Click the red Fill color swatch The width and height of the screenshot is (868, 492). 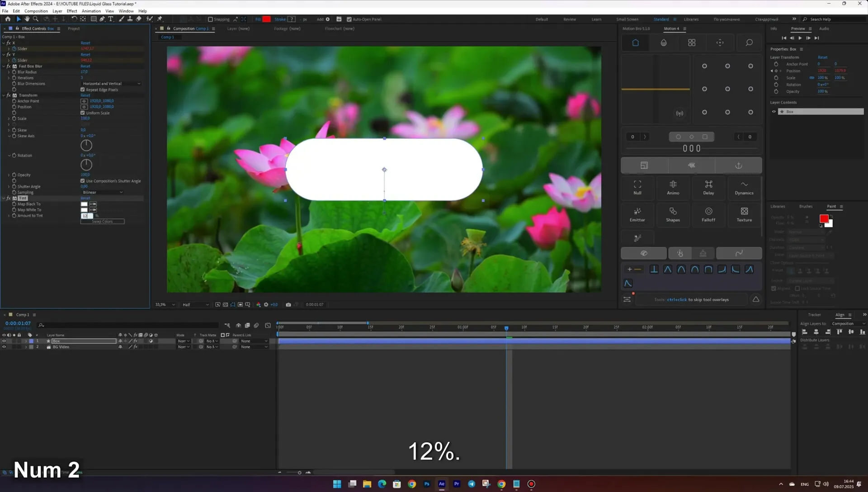click(x=267, y=19)
